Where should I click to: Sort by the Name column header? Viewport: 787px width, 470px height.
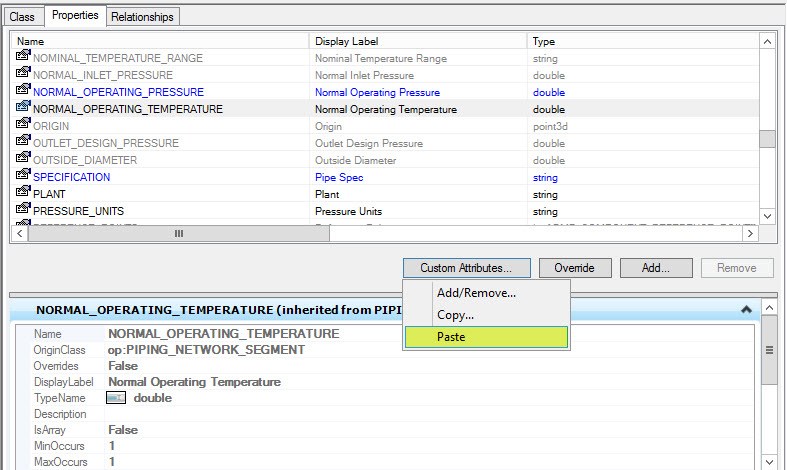[x=159, y=41]
